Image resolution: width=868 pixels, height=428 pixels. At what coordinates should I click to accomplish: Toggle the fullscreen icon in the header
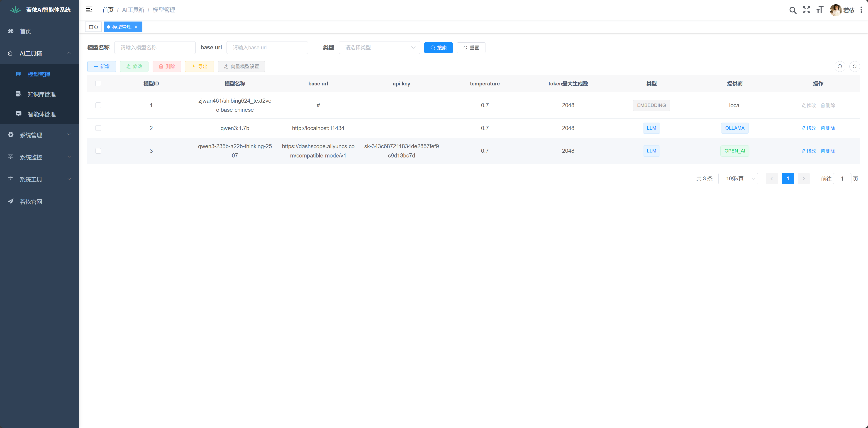coord(806,10)
